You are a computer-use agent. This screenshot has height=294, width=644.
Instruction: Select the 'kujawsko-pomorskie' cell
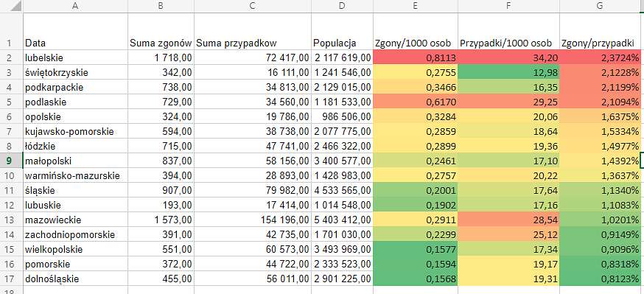click(x=76, y=131)
